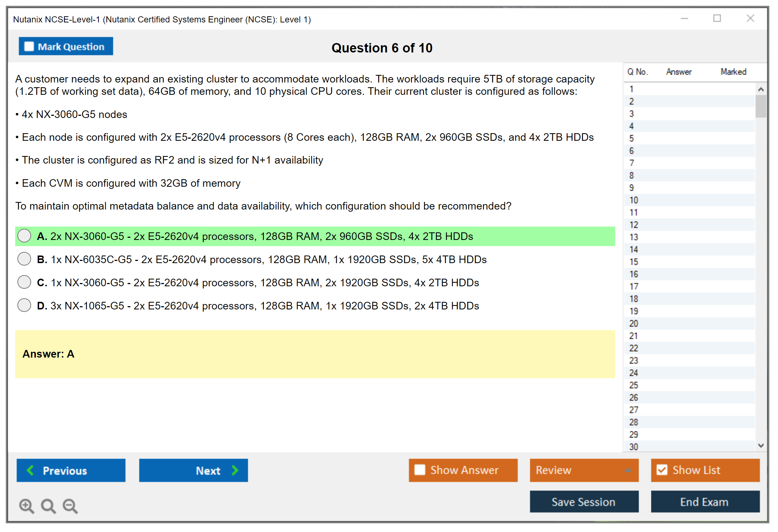Choose option D 3x NX-1065-G5

(x=24, y=305)
